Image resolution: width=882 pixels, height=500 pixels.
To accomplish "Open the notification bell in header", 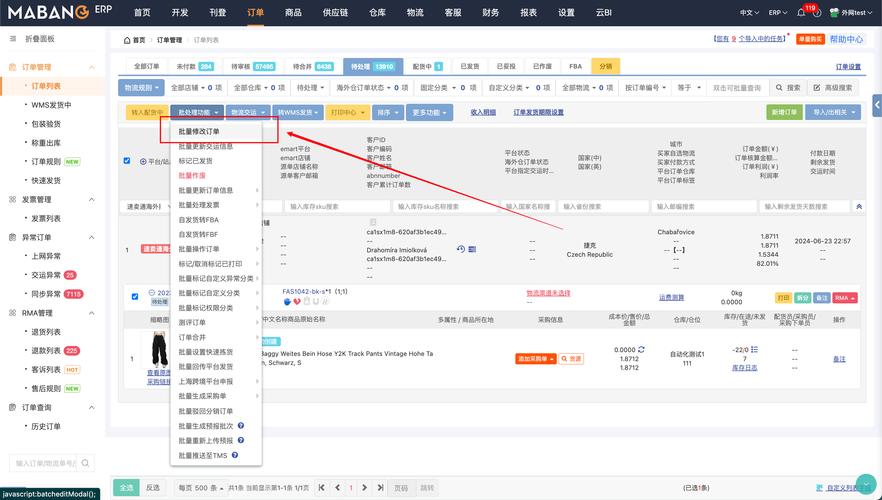I will [x=803, y=13].
